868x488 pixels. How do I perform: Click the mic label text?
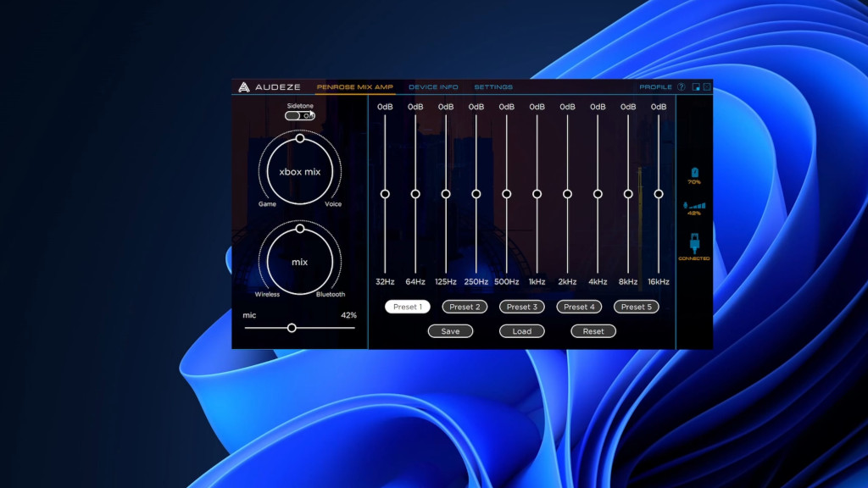click(x=249, y=315)
